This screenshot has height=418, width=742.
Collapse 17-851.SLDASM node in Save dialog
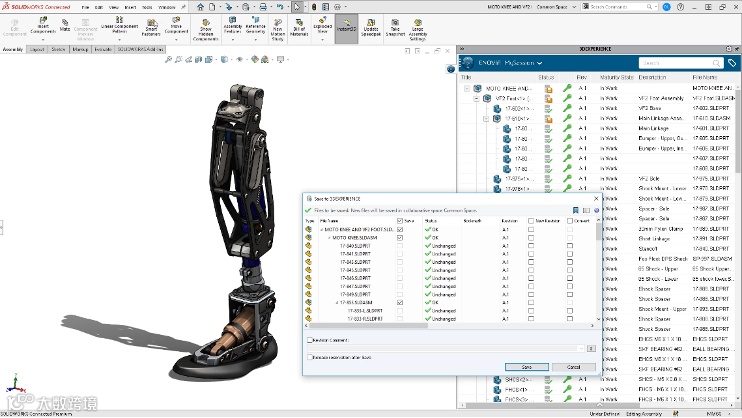pos(337,302)
